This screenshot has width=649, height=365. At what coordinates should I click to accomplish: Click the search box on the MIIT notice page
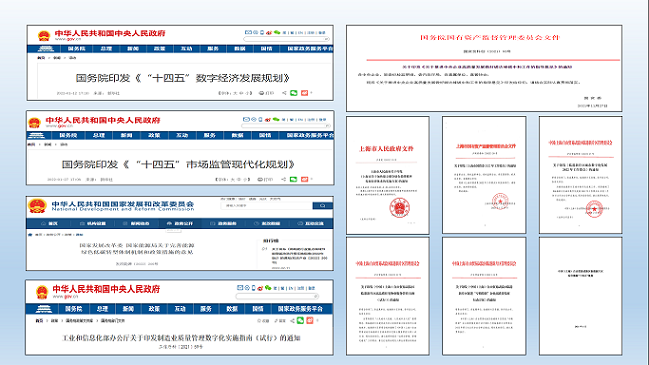(x=277, y=296)
